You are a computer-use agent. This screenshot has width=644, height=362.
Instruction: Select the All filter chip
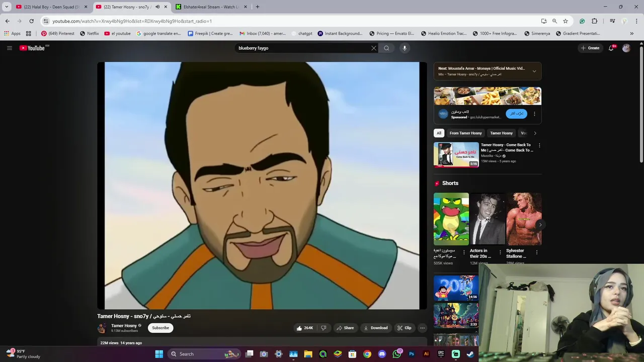pos(439,133)
